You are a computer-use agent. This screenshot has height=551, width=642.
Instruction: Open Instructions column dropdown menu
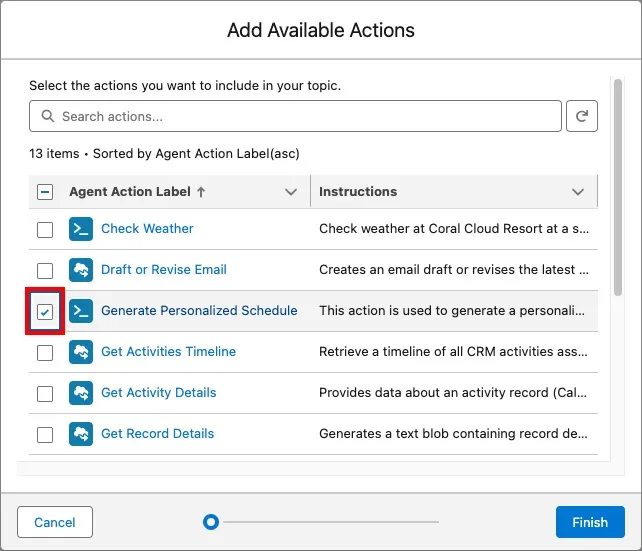tap(578, 192)
